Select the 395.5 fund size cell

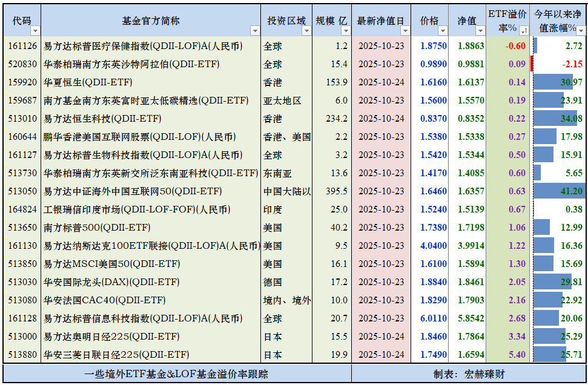(x=332, y=191)
